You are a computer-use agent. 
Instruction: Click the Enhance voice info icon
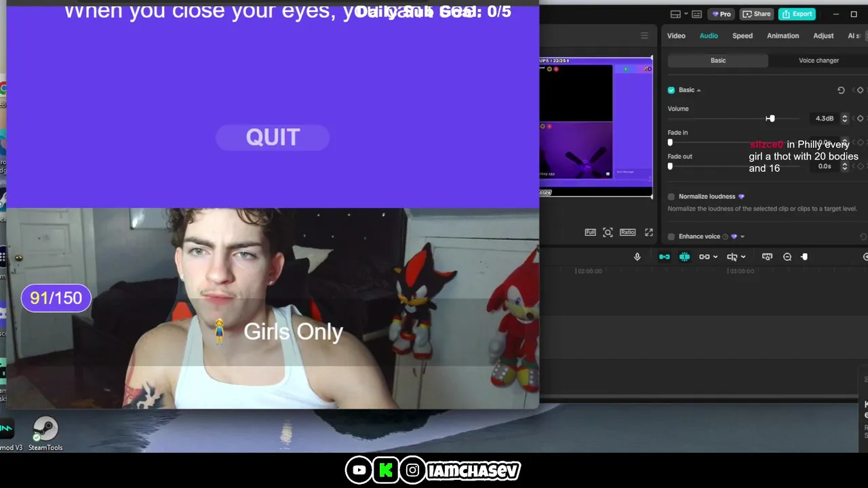click(725, 237)
